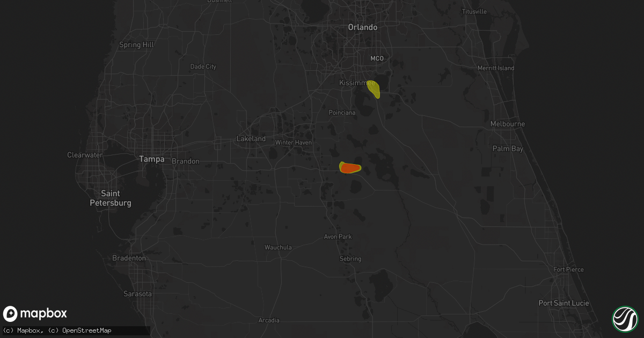
Task: Click the Melbourne label
Action: pos(508,124)
